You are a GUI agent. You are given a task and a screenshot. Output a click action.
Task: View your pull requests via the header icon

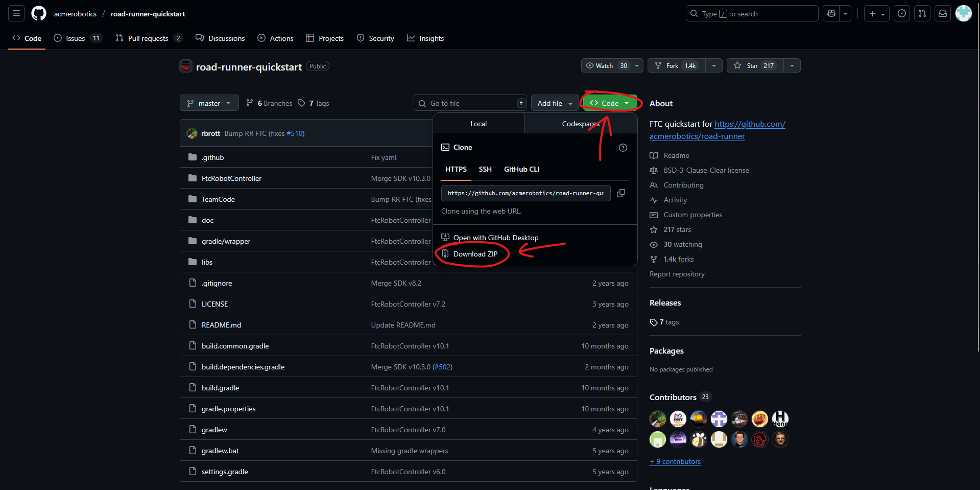pyautogui.click(x=922, y=13)
